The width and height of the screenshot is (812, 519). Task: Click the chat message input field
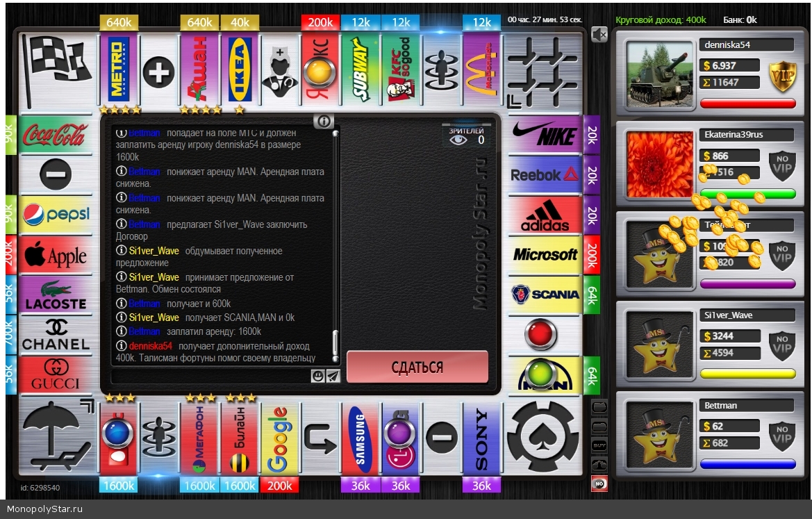click(211, 376)
